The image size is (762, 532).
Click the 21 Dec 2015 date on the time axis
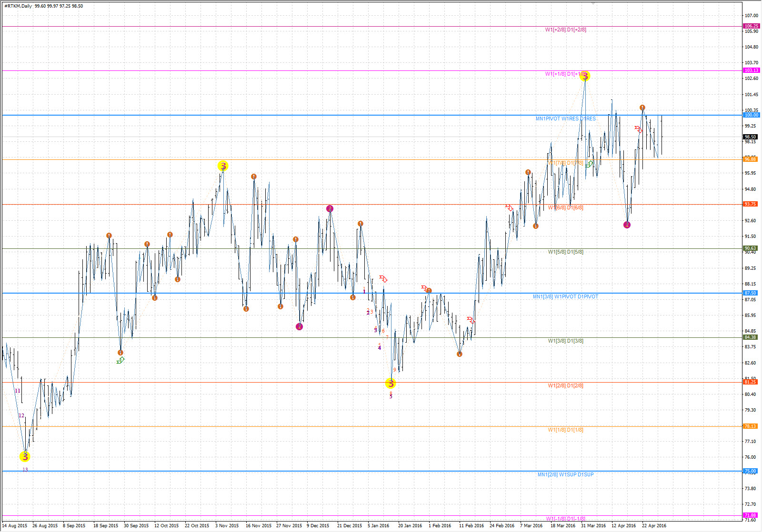350,526
